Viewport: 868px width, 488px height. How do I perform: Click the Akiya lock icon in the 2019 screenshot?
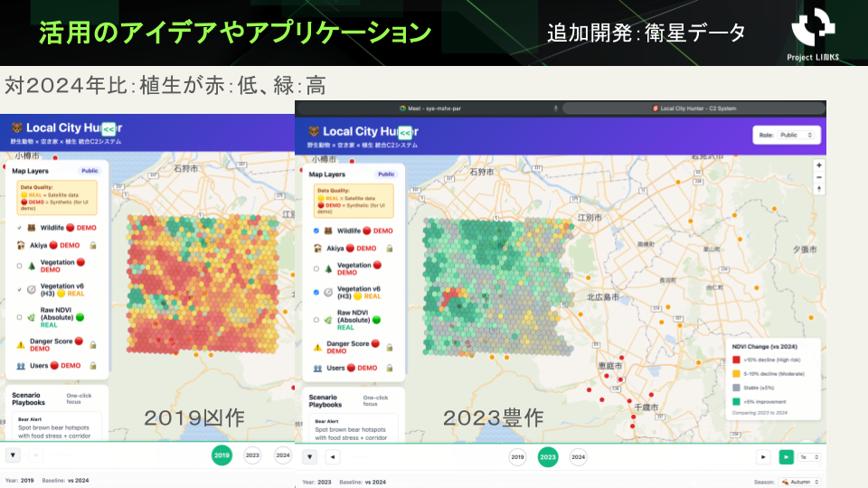tap(93, 245)
